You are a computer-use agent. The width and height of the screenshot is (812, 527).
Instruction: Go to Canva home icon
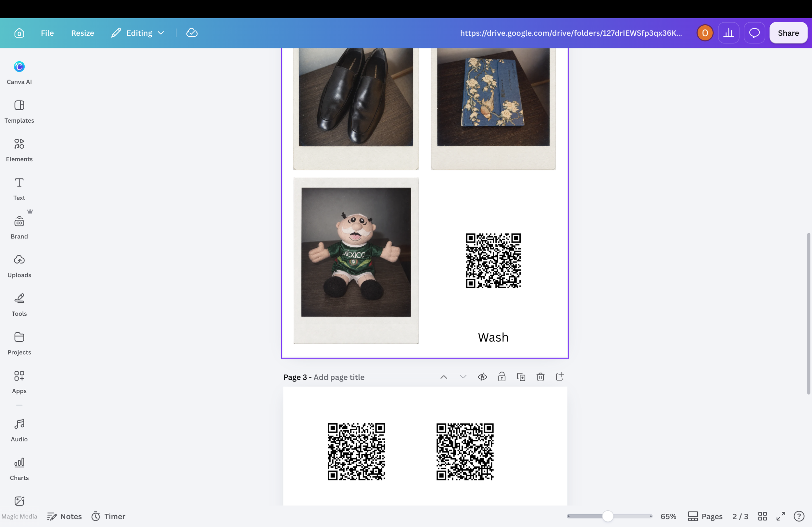(x=19, y=33)
